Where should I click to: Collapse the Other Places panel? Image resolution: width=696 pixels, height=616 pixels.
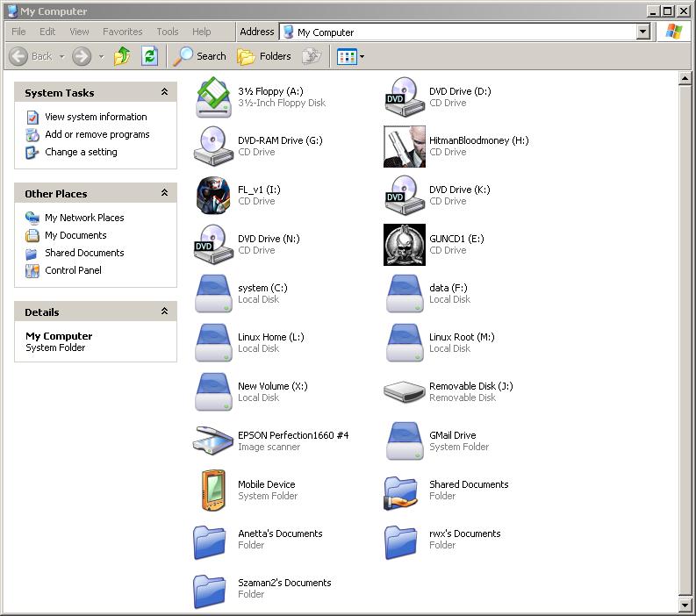164,193
